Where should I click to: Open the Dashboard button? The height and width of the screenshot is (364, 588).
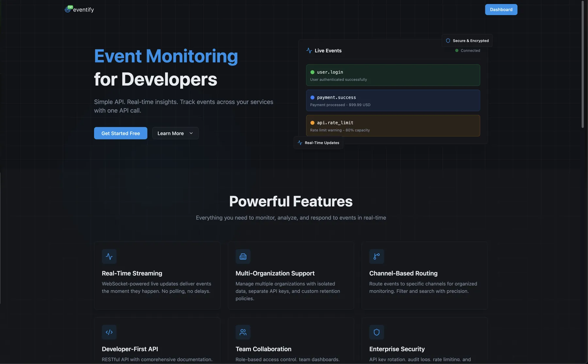coord(501,9)
